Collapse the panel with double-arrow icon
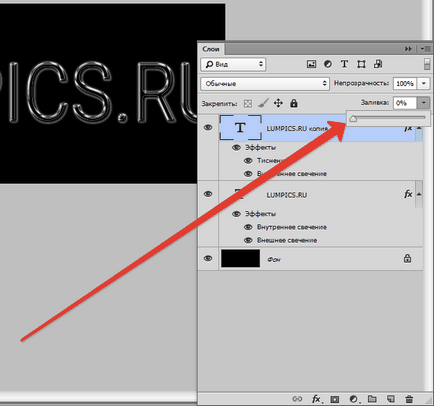434x406 pixels. point(408,49)
